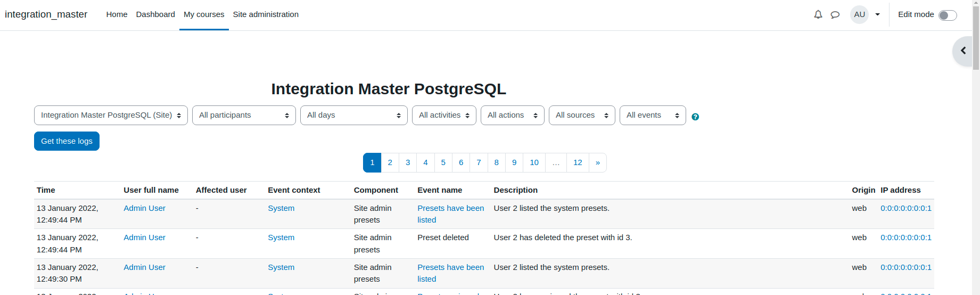Open Admin User in the 12:49:44 Presets listed row
The height and width of the screenshot is (295, 980).
(x=144, y=208)
